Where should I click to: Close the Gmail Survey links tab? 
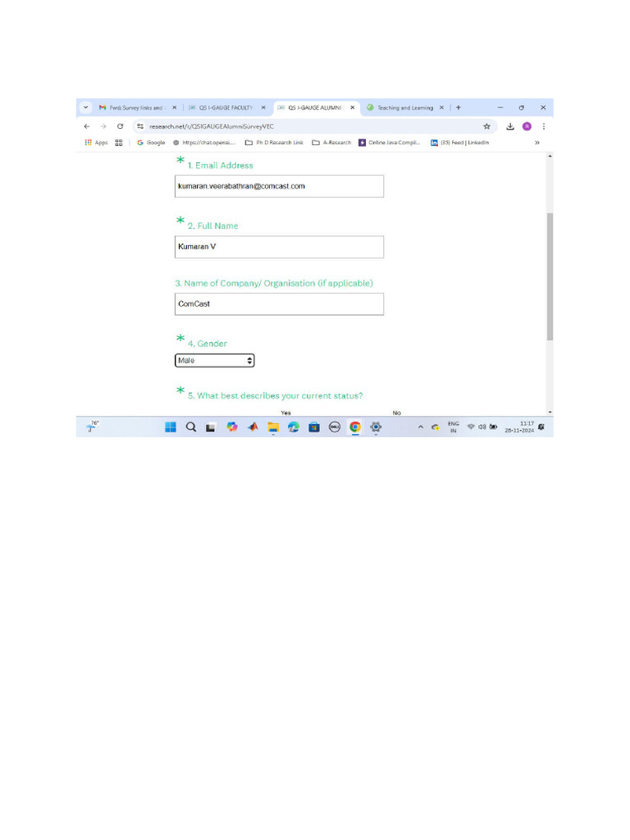click(x=174, y=107)
